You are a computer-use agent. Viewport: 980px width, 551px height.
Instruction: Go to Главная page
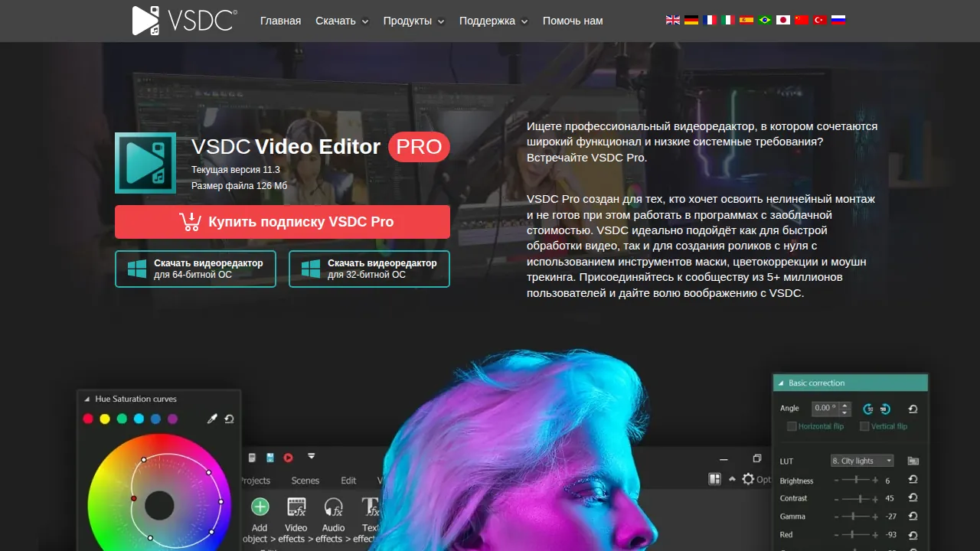coord(280,21)
